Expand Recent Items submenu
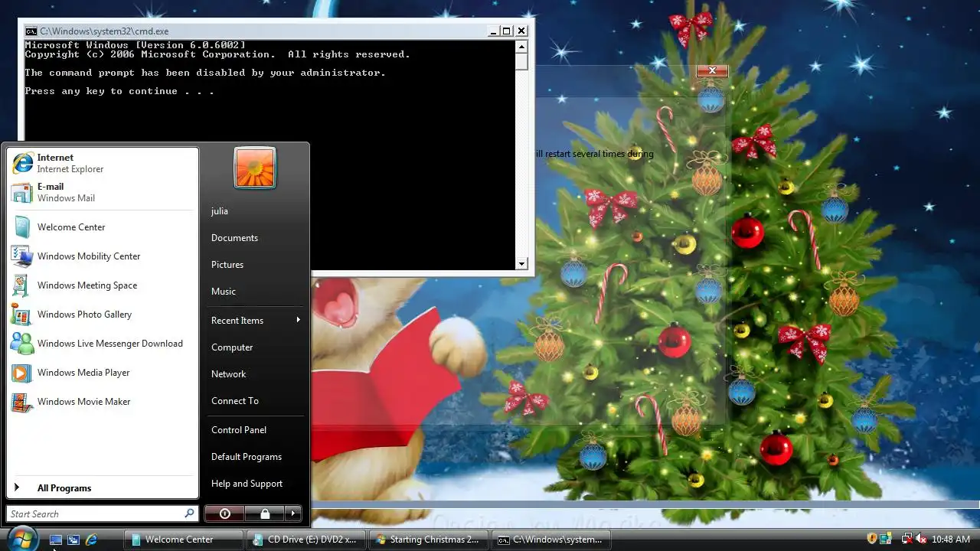980x551 pixels. point(255,321)
